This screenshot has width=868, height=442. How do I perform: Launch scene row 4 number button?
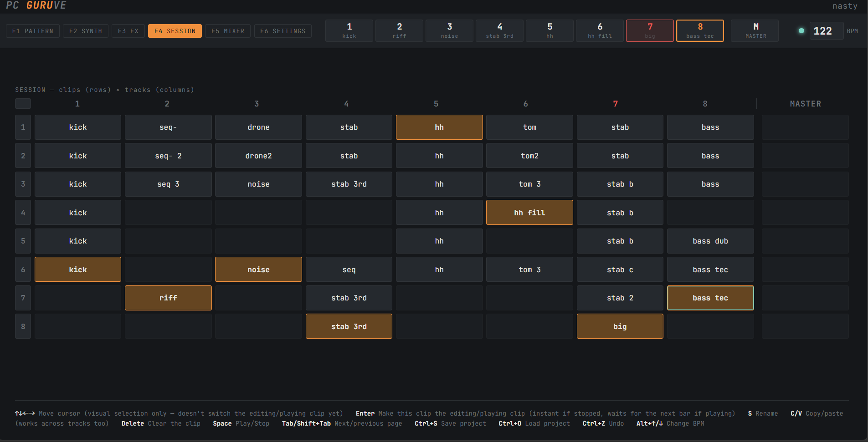pos(23,213)
